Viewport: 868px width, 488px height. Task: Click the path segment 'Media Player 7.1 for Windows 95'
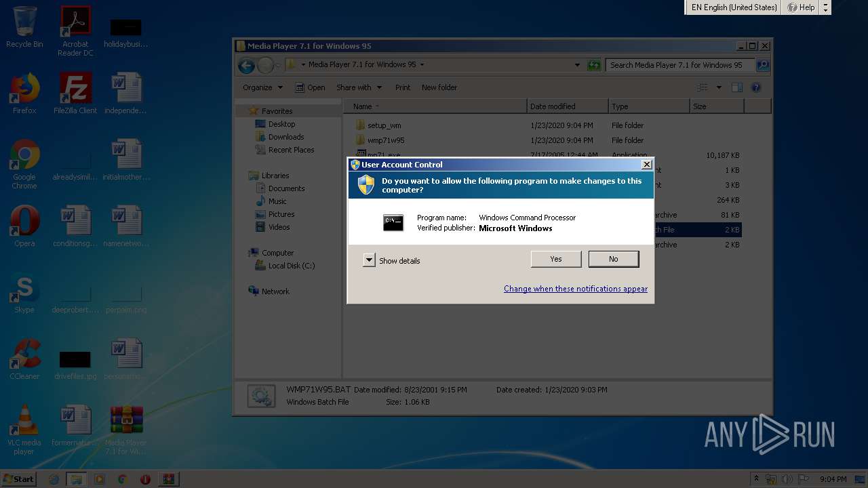362,65
